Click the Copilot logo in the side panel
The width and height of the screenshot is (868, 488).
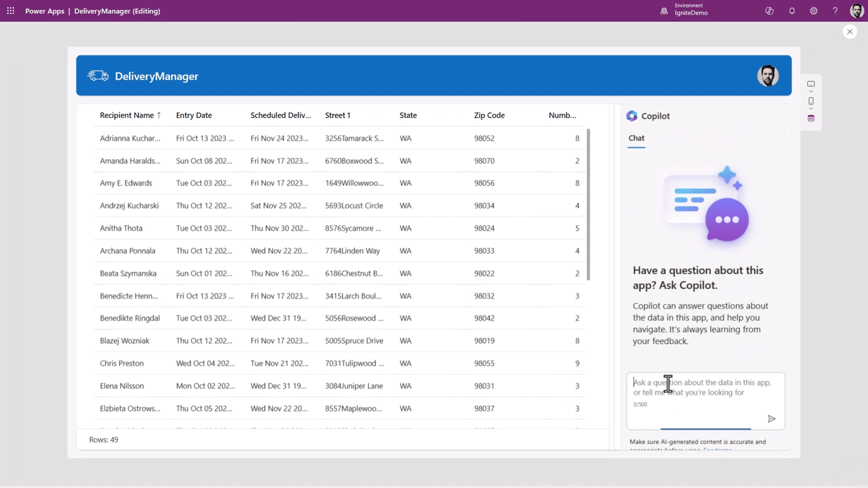point(631,116)
